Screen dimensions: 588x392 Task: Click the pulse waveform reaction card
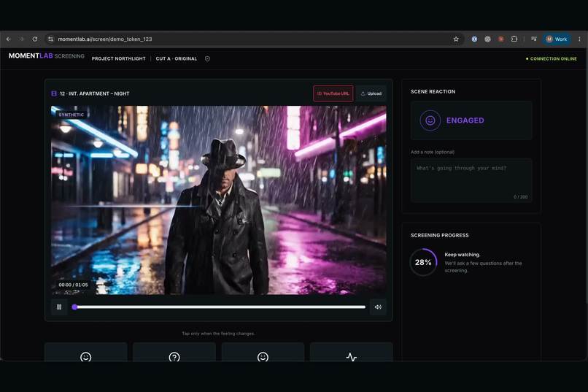click(352, 352)
